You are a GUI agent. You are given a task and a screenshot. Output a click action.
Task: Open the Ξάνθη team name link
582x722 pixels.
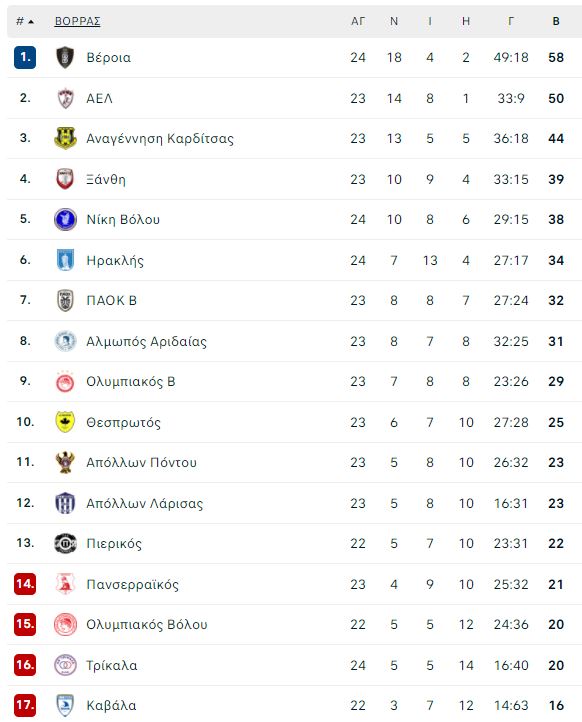tap(106, 179)
